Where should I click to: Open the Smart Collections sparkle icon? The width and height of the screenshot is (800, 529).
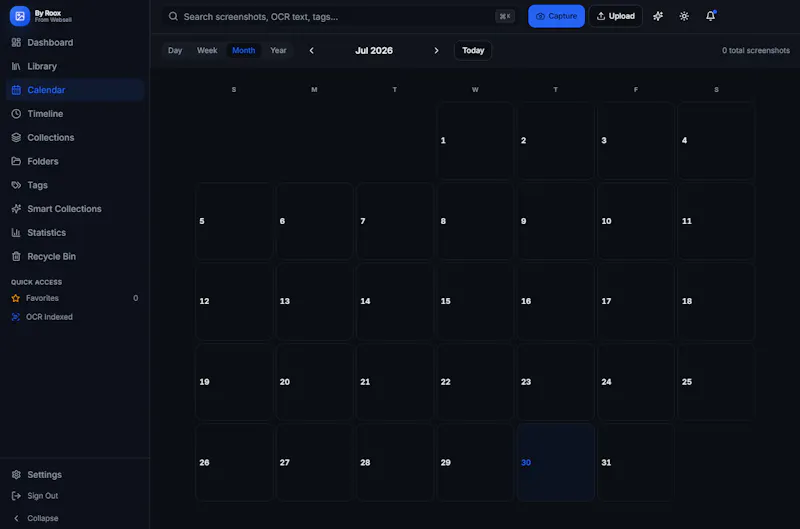(16, 209)
